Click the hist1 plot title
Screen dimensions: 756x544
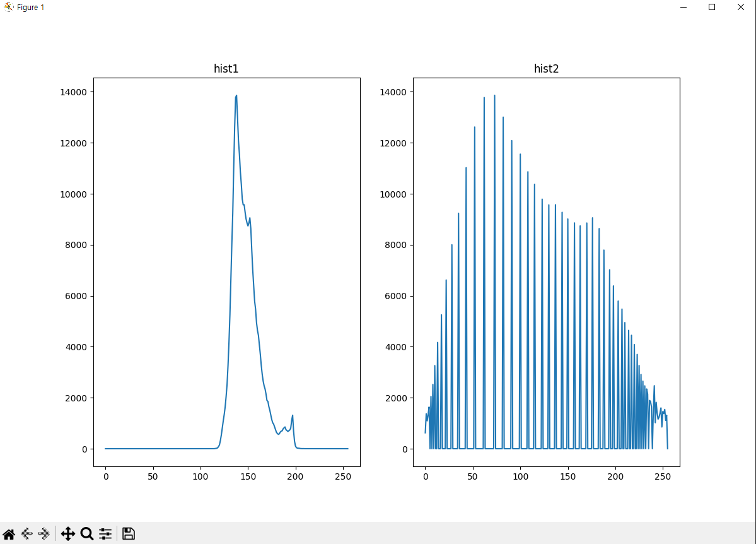click(226, 69)
